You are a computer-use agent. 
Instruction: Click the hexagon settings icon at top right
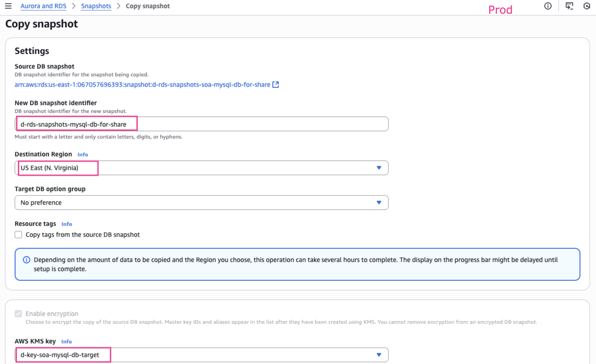pyautogui.click(x=587, y=6)
